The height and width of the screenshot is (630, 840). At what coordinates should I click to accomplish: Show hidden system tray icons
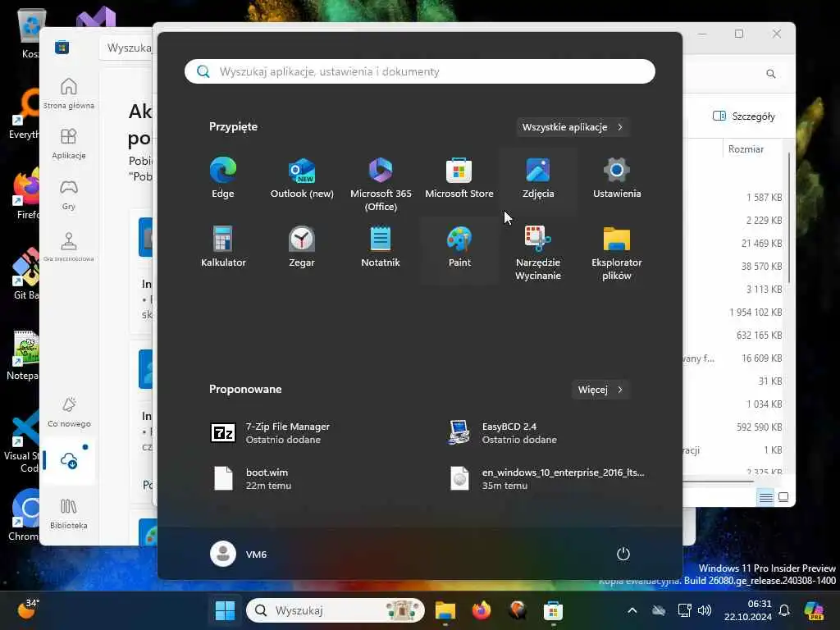pos(632,610)
